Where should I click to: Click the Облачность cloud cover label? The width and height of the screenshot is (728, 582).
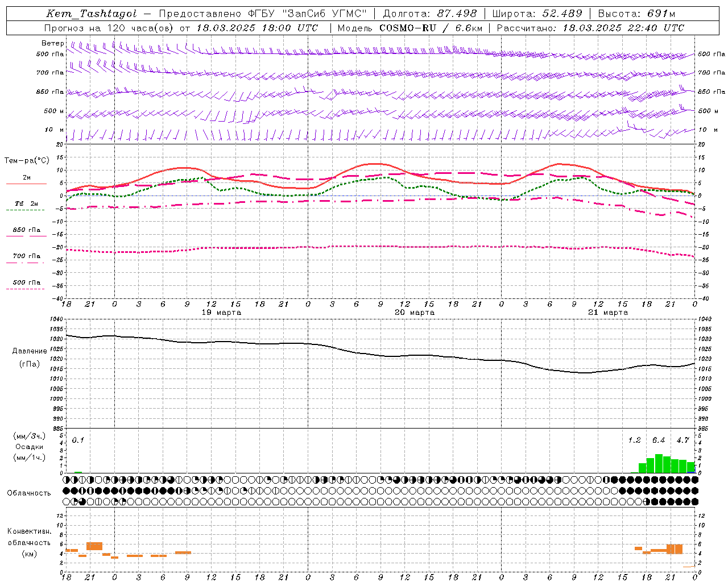pyautogui.click(x=28, y=493)
